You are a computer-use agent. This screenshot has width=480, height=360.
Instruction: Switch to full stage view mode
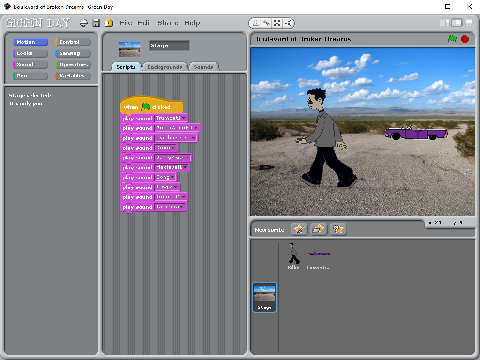click(457, 23)
